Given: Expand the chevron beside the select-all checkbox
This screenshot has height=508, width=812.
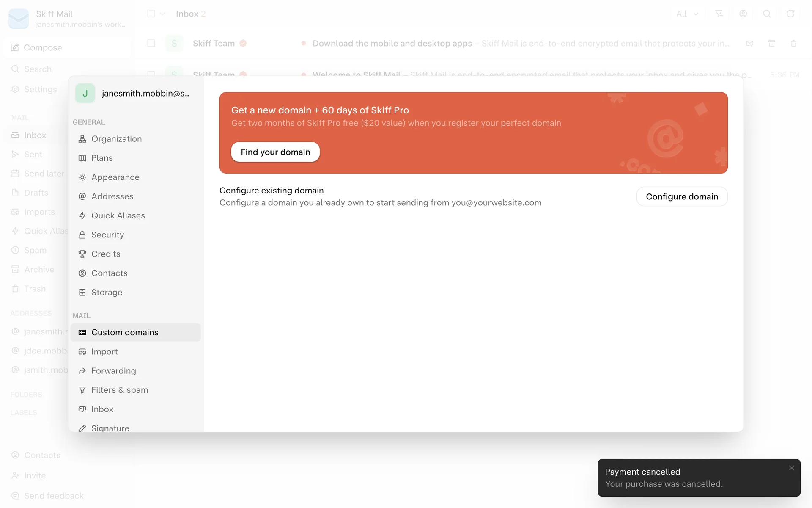Looking at the screenshot, I should (162, 14).
